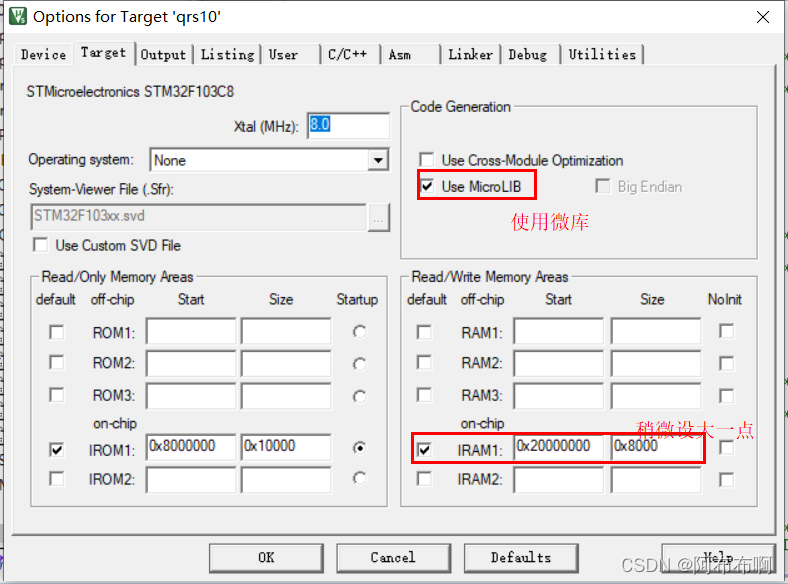The width and height of the screenshot is (788, 584).
Task: Check the RAM3 default checkbox
Action: (x=424, y=395)
